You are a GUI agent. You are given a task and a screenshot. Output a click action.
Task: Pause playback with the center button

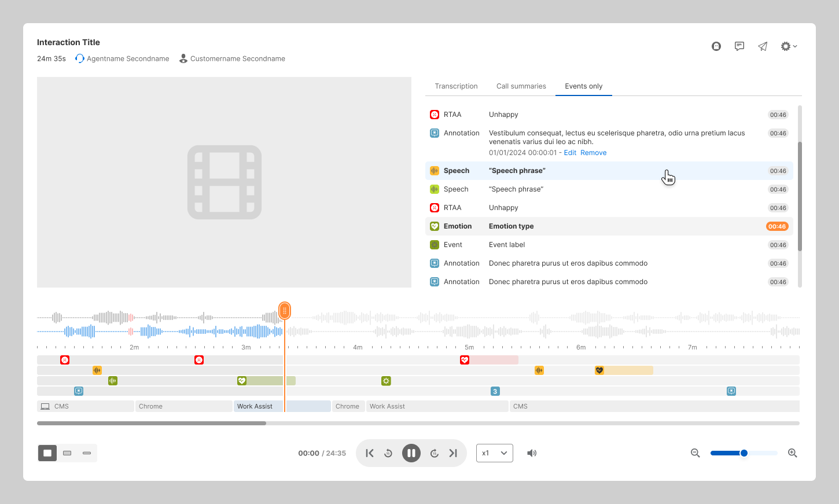(x=411, y=453)
